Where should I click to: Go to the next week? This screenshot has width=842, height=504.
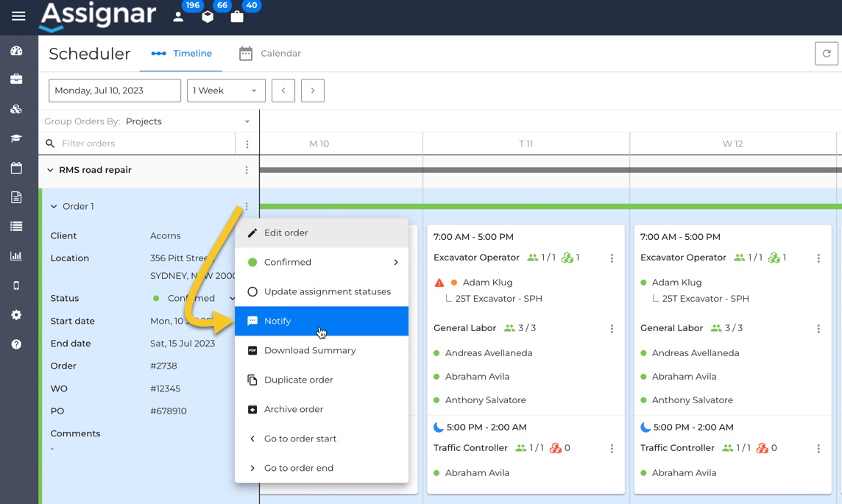coord(313,90)
